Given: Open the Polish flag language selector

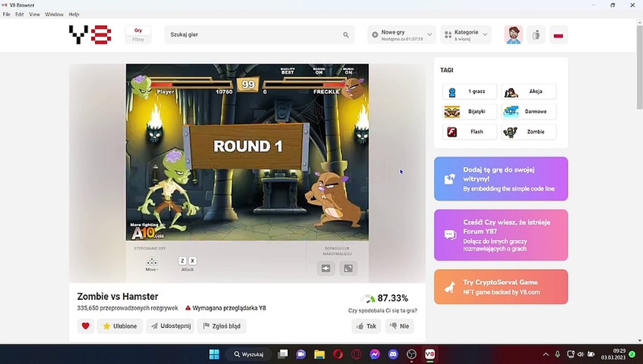Looking at the screenshot, I should pos(559,35).
